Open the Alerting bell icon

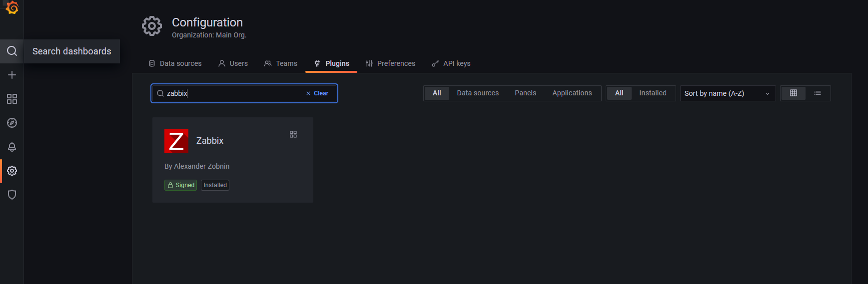coord(12,147)
